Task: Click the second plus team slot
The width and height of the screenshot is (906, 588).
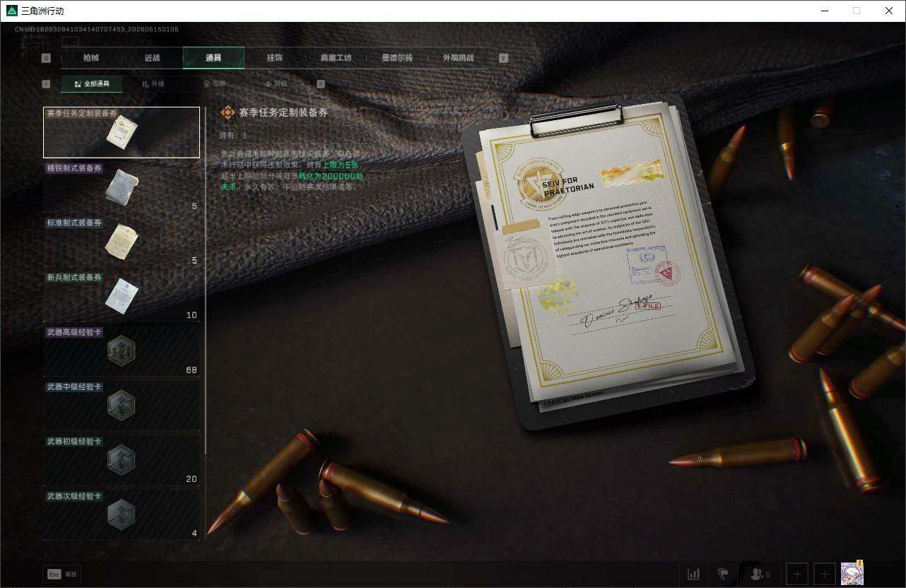Action: tap(824, 574)
